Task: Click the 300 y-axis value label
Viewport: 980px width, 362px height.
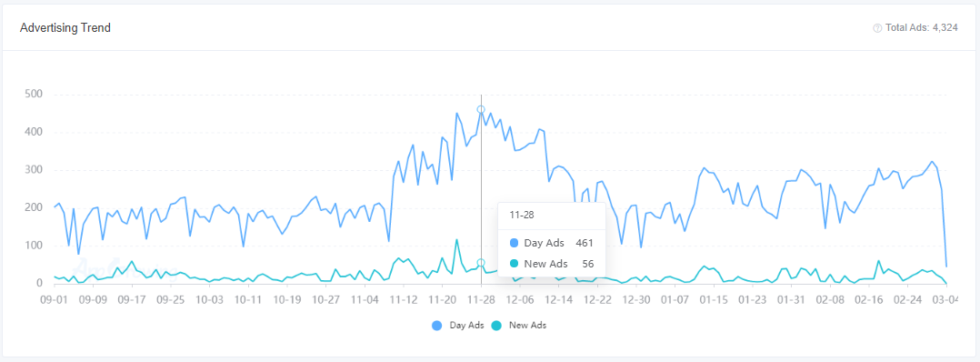Action: click(33, 170)
